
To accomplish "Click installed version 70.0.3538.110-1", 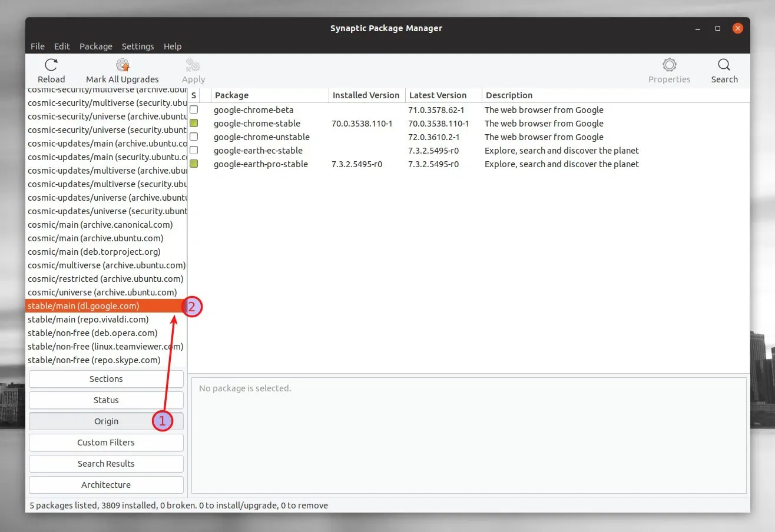I will (x=362, y=124).
